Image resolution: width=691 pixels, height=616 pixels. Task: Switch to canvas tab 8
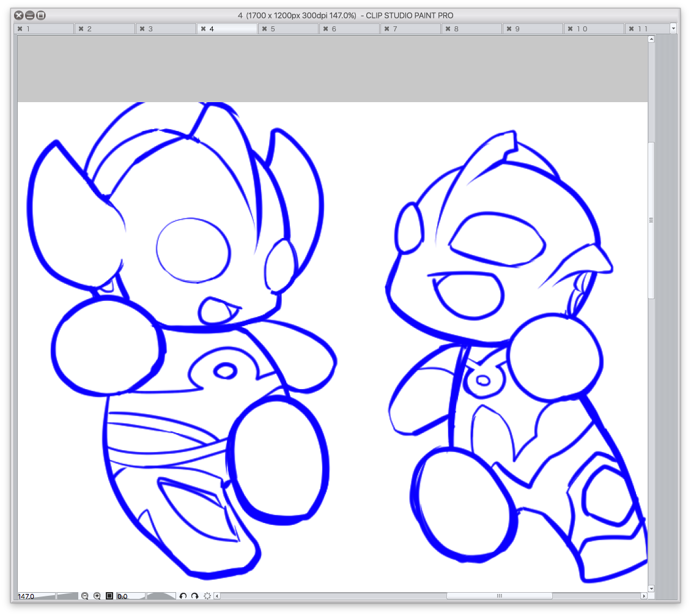coord(473,29)
